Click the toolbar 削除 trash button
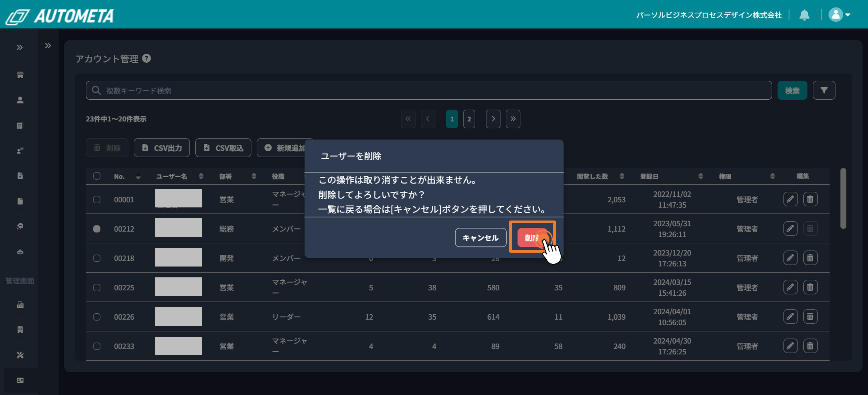 coord(107,148)
